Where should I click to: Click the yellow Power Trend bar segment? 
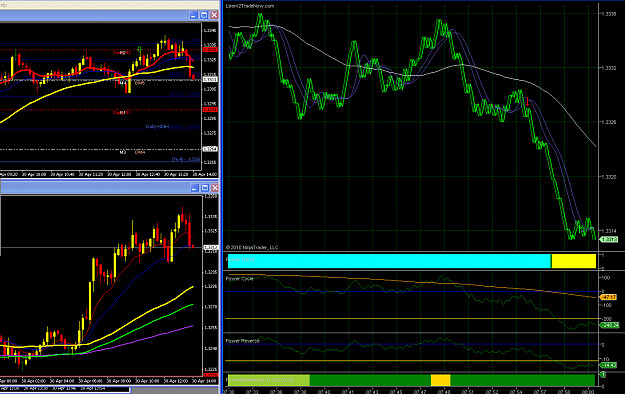click(574, 261)
